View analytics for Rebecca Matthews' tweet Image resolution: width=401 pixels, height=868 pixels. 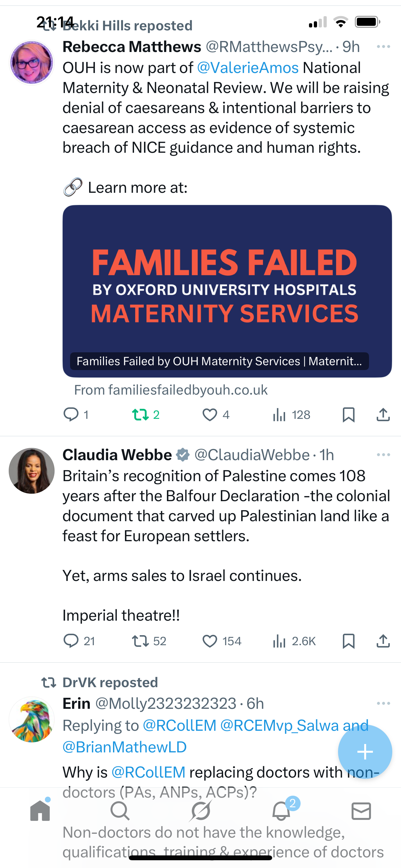(x=279, y=414)
